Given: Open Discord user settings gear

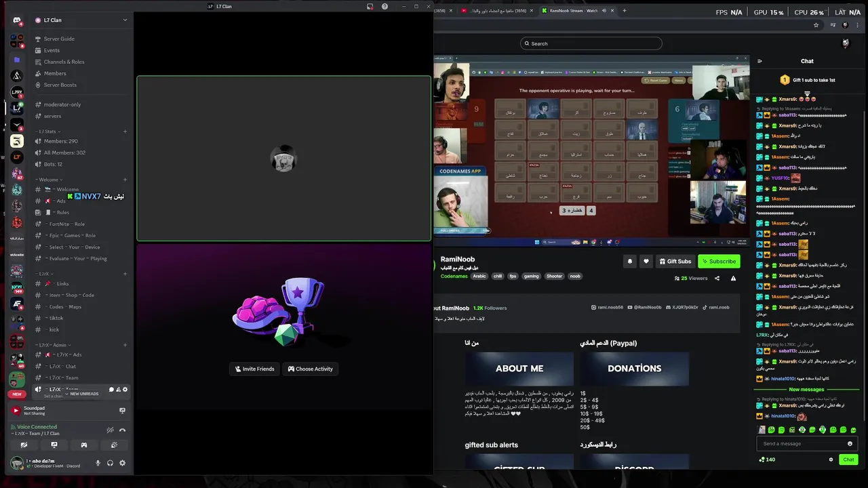Looking at the screenshot, I should tap(122, 463).
